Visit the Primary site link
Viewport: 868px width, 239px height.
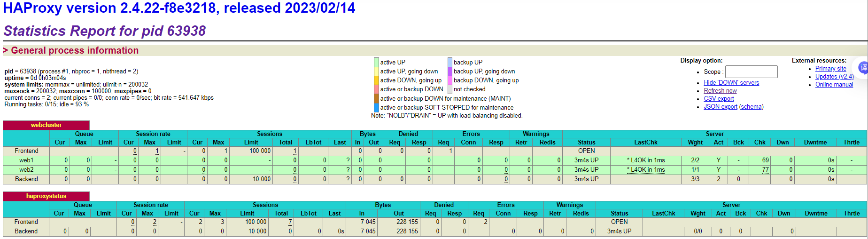[831, 69]
